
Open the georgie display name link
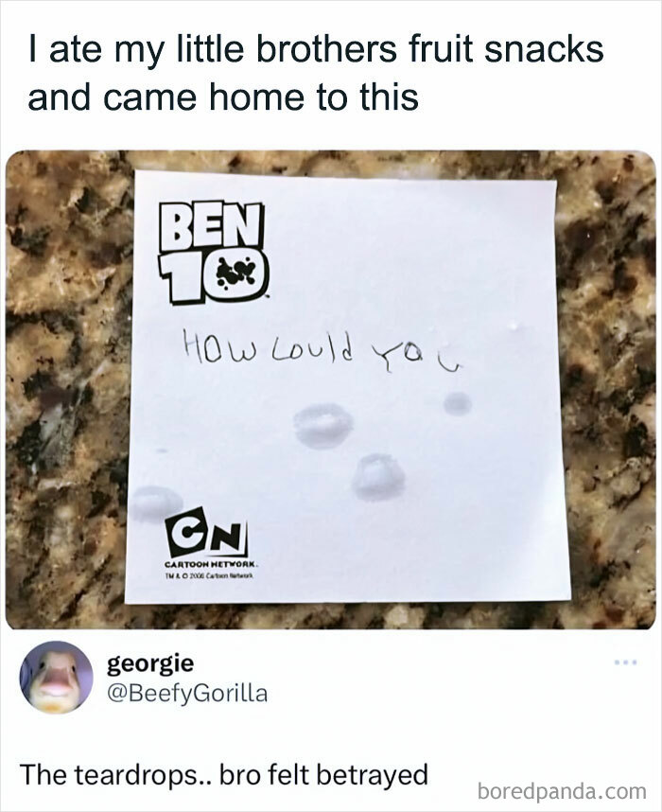tap(150, 662)
